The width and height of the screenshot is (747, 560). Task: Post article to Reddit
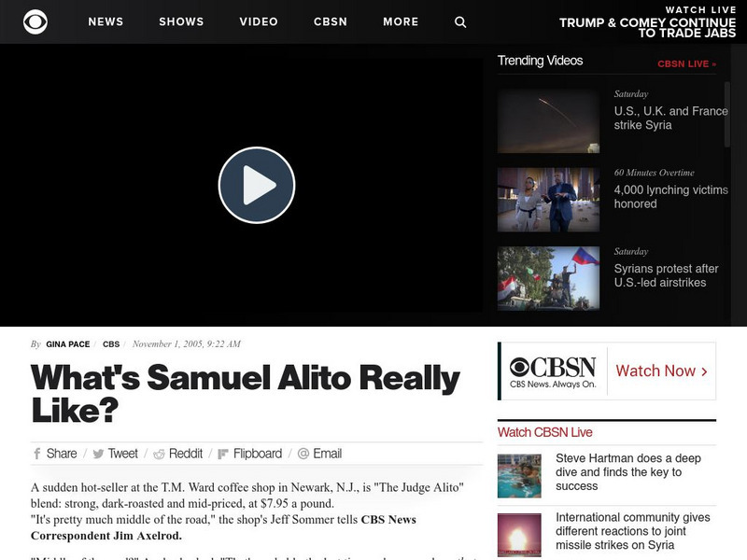click(x=159, y=454)
